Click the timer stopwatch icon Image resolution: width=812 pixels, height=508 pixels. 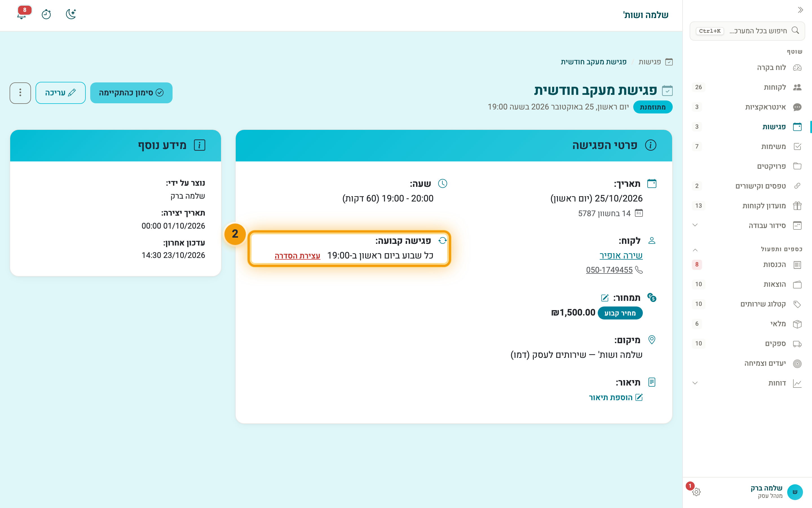tap(46, 14)
